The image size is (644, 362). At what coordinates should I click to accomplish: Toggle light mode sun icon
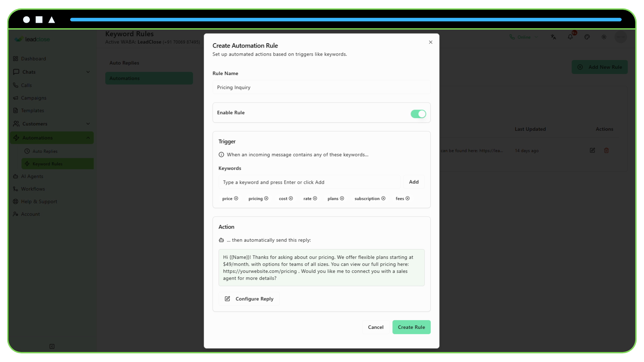tap(604, 37)
